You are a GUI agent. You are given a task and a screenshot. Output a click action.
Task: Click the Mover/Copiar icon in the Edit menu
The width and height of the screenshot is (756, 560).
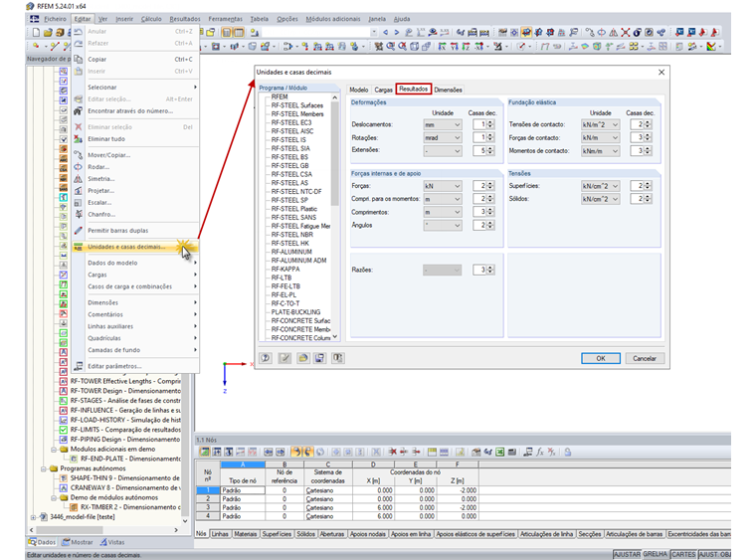(x=79, y=155)
